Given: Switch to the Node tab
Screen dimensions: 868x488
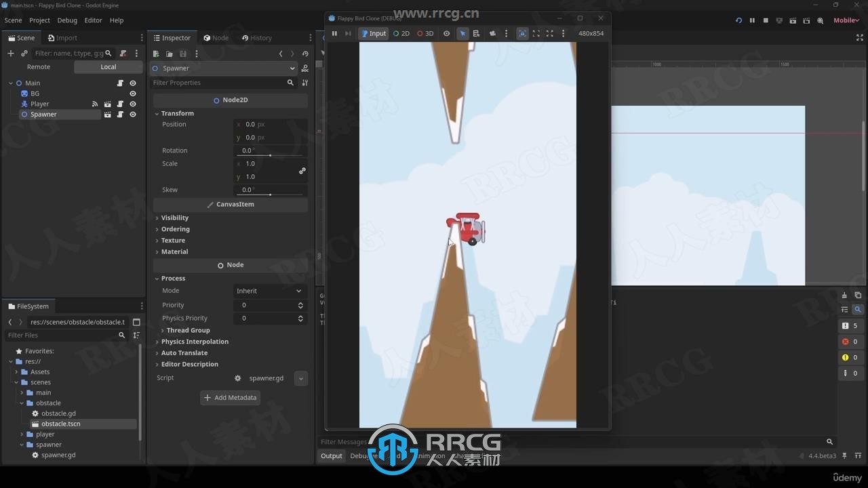Looking at the screenshot, I should coord(216,38).
